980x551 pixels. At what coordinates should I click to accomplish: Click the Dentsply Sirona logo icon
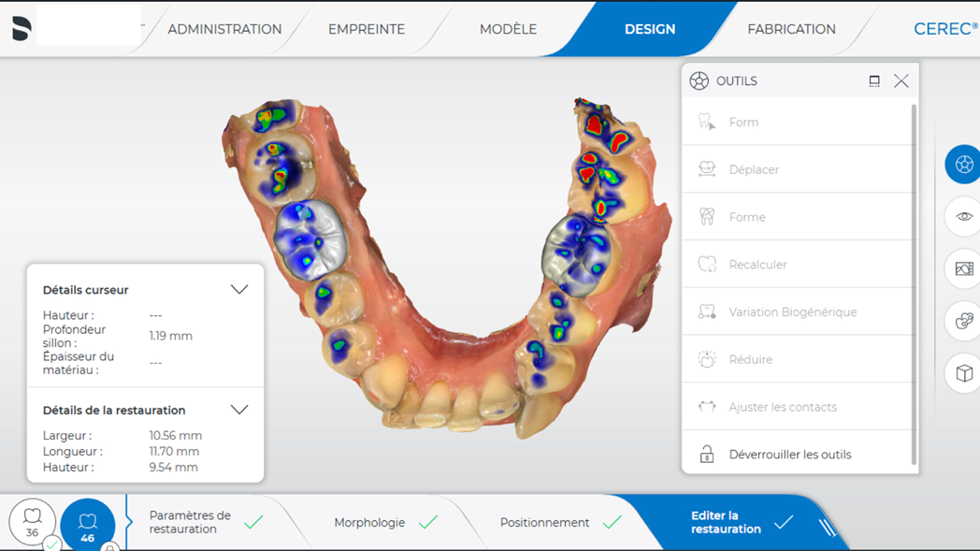coord(22,29)
